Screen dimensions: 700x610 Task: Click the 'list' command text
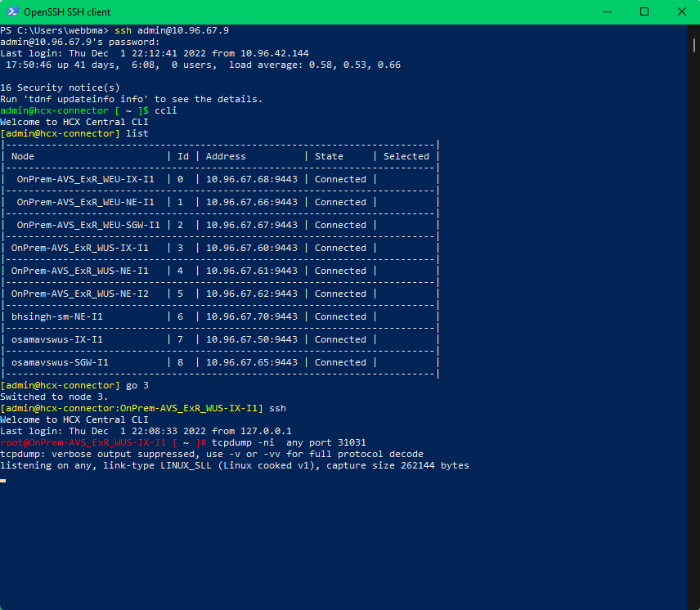coord(137,133)
